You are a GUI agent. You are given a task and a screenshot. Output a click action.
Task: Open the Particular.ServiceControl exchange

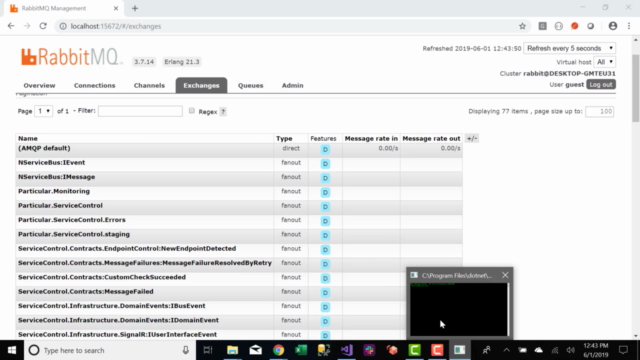click(x=60, y=205)
